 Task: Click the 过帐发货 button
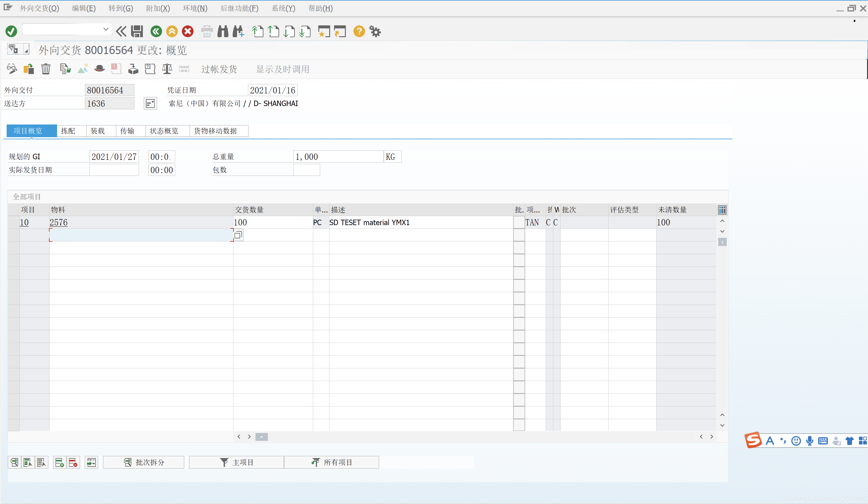click(x=219, y=69)
